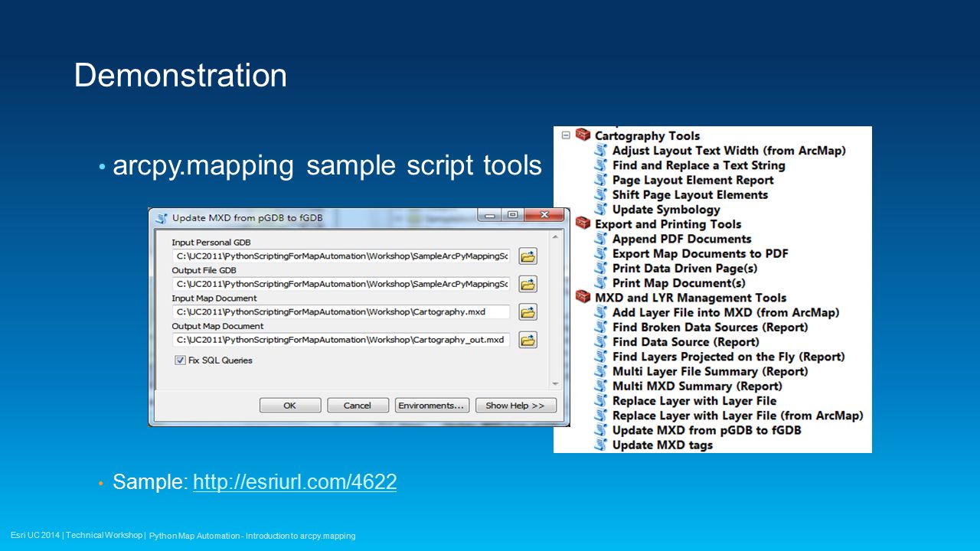Click the Input Personal GDB path field
The width and height of the screenshot is (980, 551).
click(x=341, y=256)
